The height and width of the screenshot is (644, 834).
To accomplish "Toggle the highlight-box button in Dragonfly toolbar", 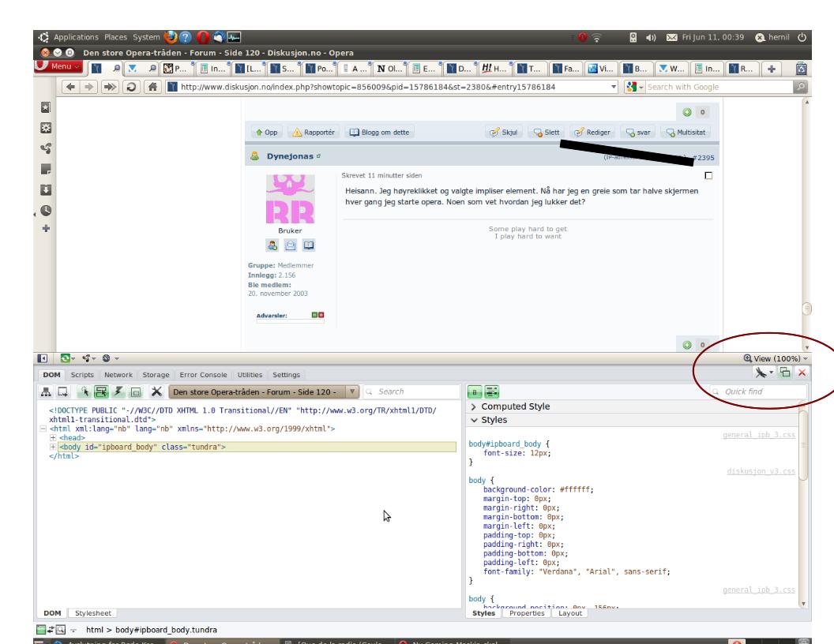I will coord(136,393).
